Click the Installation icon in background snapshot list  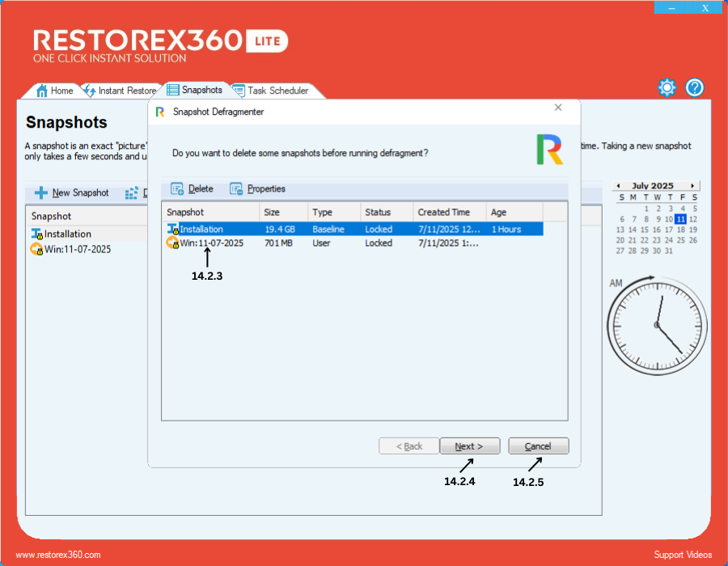(36, 234)
